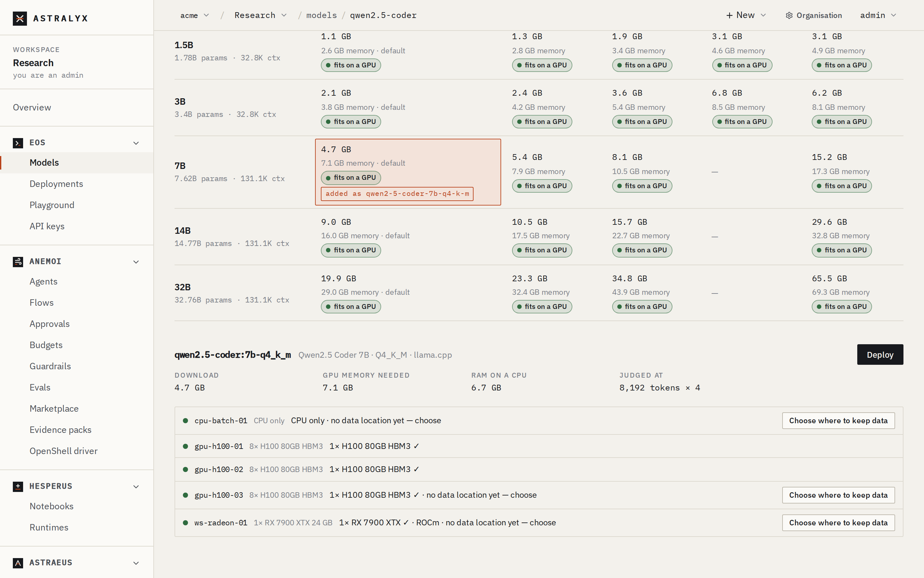Image resolution: width=924 pixels, height=578 pixels.
Task: Toggle the Astraeus section chevron
Action: [136, 563]
